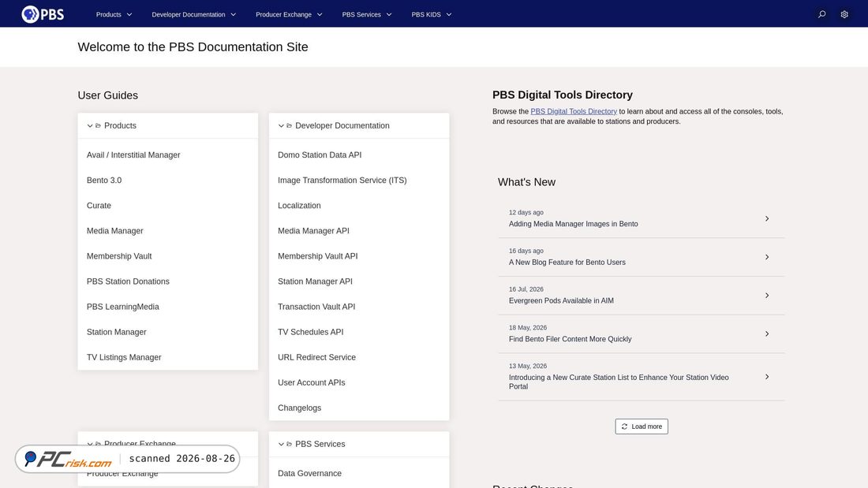The image size is (868, 488).
Task: Open the Curate guide
Action: (99, 205)
